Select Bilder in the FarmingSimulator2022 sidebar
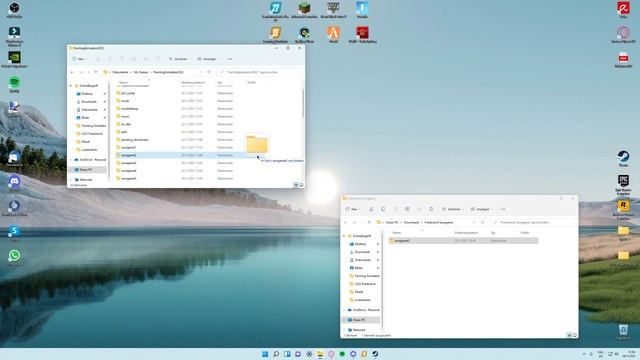The width and height of the screenshot is (640, 360). (x=85, y=118)
